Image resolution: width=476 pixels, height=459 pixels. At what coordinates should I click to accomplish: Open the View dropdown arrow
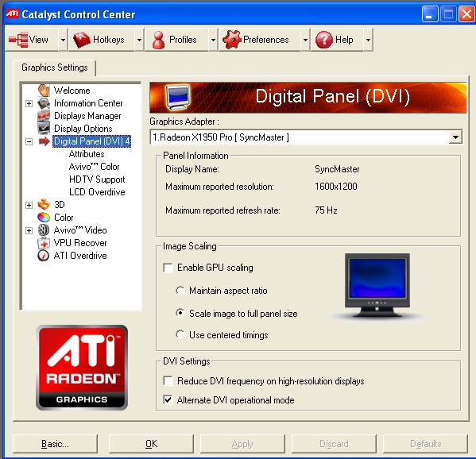[63, 40]
